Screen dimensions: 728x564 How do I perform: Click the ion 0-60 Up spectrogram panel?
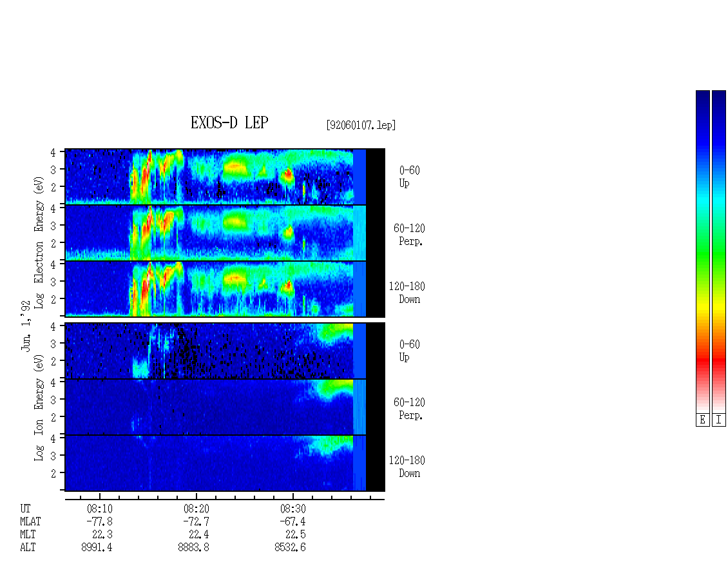click(x=225, y=351)
